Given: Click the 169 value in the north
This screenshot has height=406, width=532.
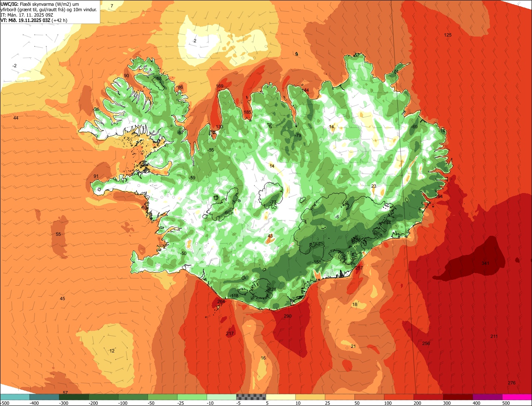Looking at the screenshot, I should [219, 86].
